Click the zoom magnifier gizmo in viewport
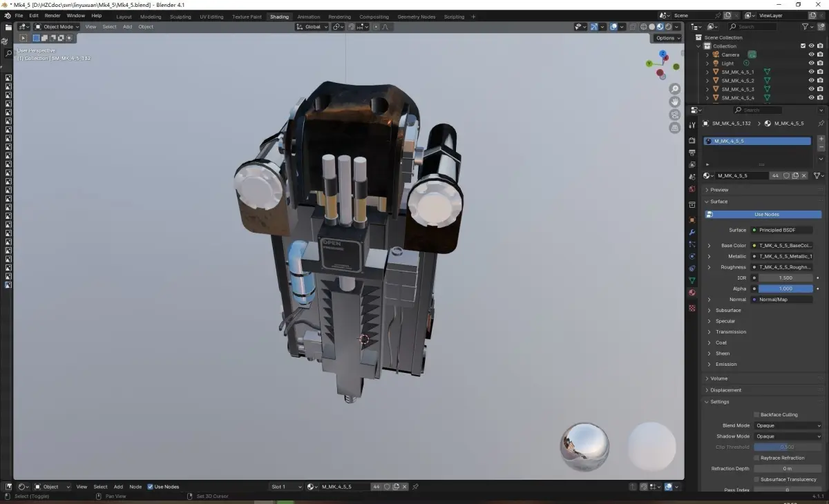The width and height of the screenshot is (829, 504). click(x=675, y=89)
